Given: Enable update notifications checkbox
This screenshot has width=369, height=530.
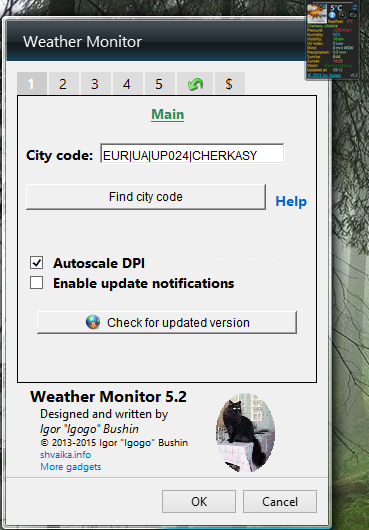Looking at the screenshot, I should 36,283.
